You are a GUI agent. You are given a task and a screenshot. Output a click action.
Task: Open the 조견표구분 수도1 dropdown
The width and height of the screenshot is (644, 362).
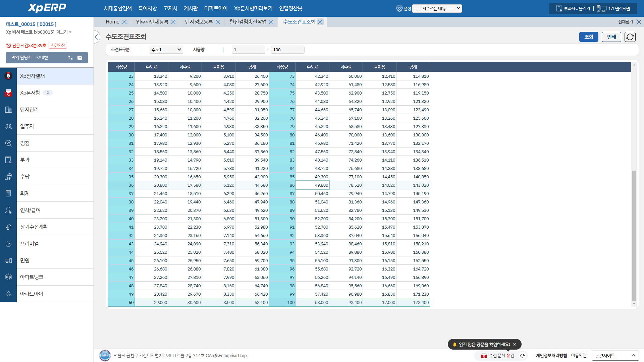pos(166,50)
